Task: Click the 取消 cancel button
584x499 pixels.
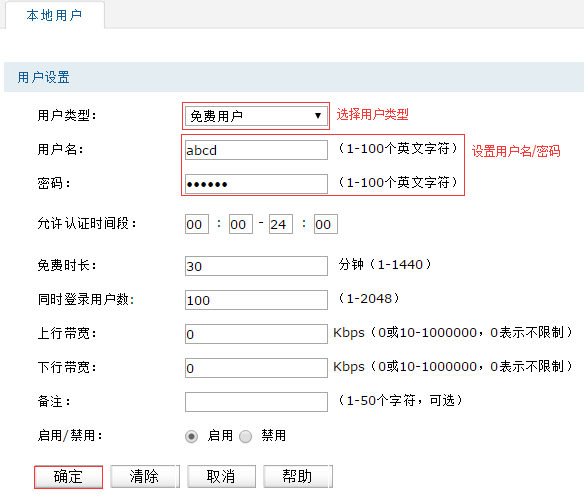Action: pos(221,477)
